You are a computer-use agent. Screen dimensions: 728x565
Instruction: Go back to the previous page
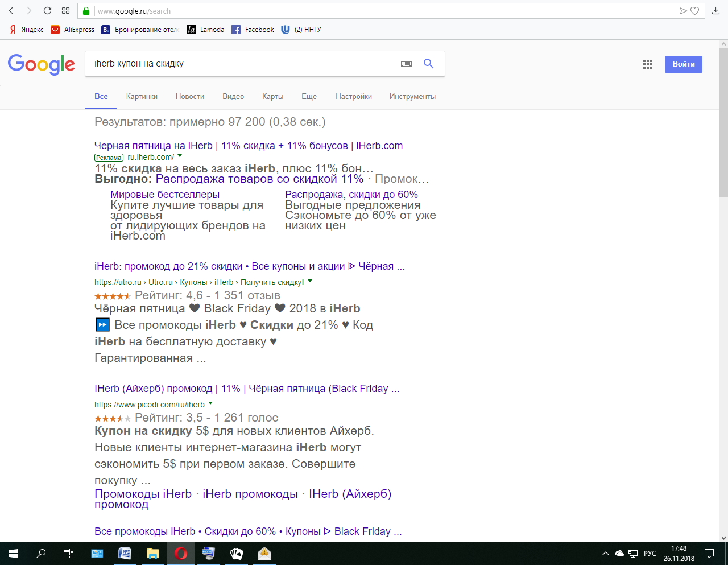click(x=11, y=11)
